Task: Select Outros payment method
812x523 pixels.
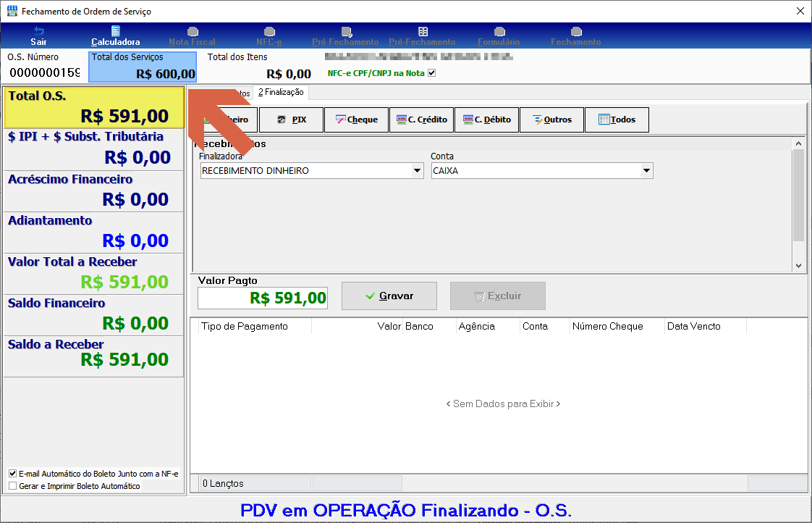Action: point(551,120)
